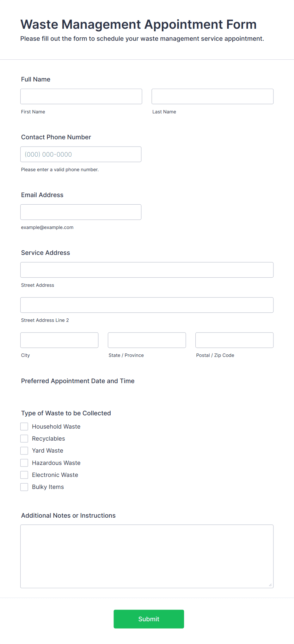
Task: Click the textarea resize handle corner
Action: coord(270,585)
